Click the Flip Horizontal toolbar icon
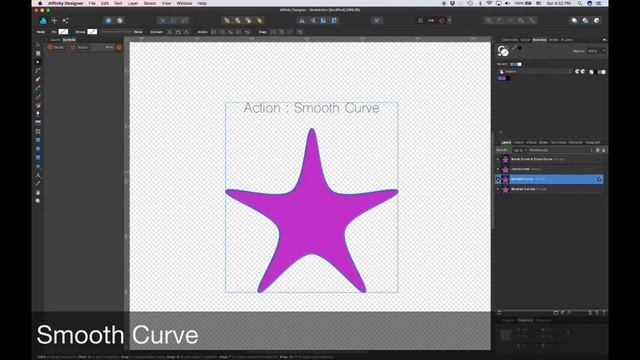The height and width of the screenshot is (360, 640). click(x=302, y=20)
